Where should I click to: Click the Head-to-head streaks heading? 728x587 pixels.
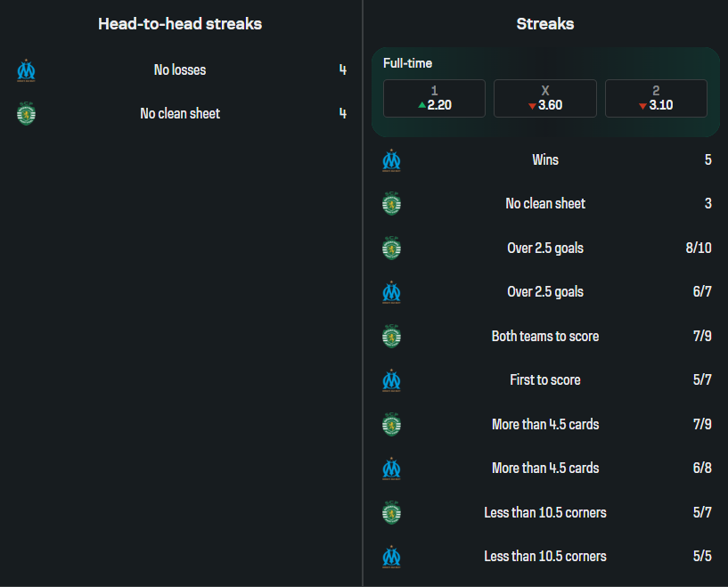(180, 24)
